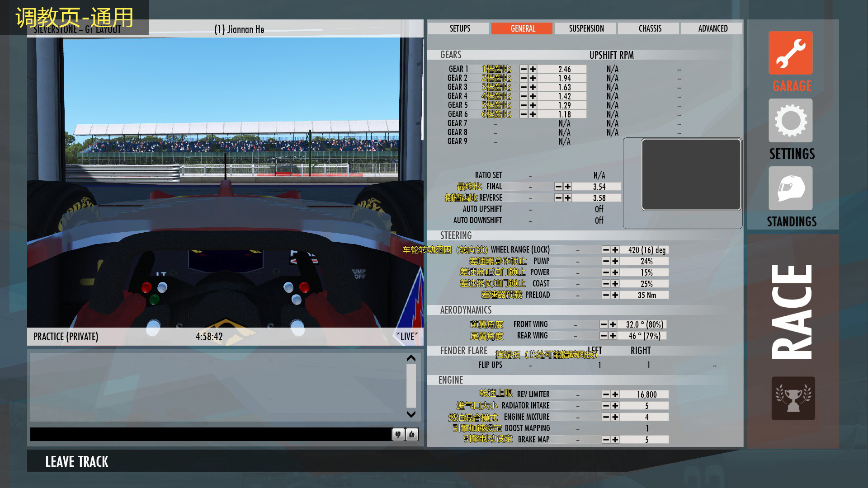868x488 pixels.
Task: Open the CHASSIS tab
Action: [649, 28]
